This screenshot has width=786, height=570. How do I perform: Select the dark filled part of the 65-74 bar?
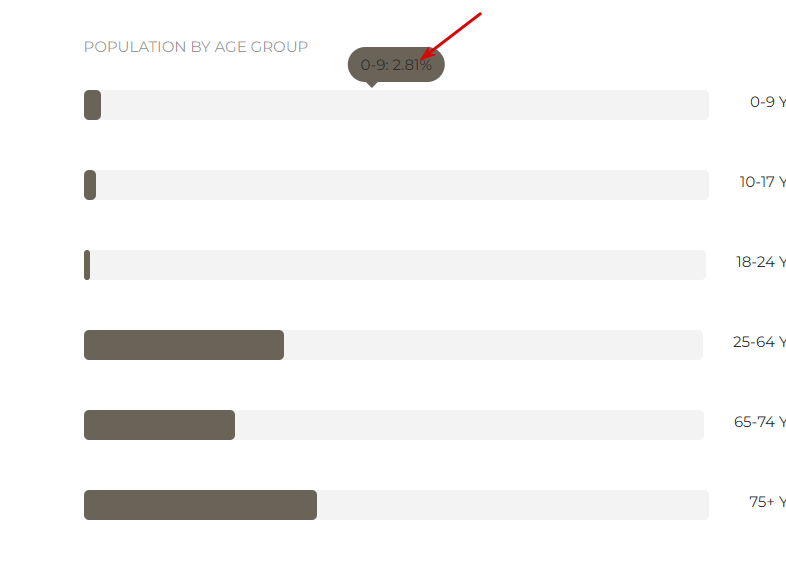click(159, 425)
